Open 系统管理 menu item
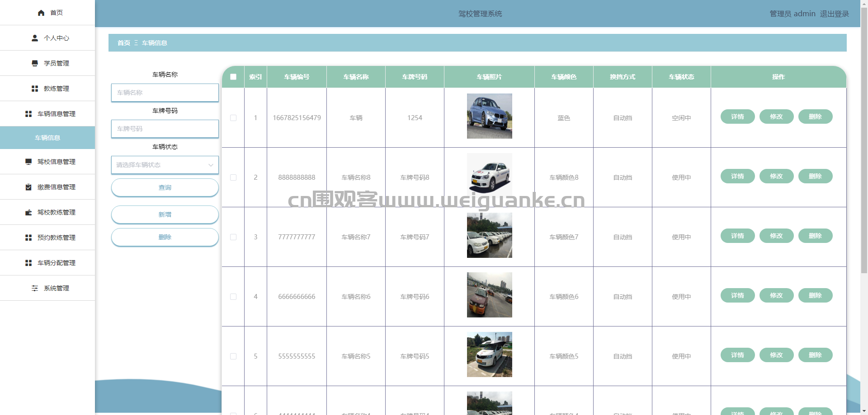868x415 pixels. [x=47, y=288]
